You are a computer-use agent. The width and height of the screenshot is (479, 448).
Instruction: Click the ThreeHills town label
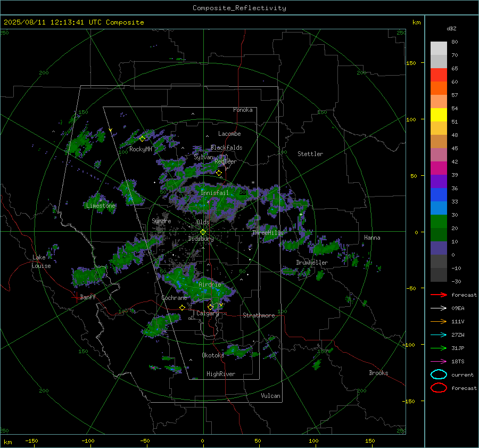268,233
